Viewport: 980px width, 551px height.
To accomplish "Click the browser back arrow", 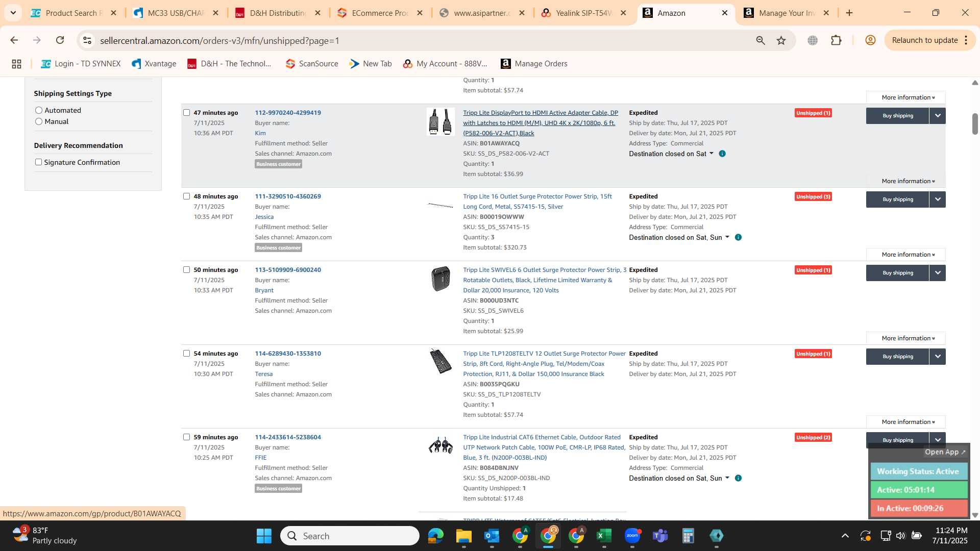I will (x=14, y=40).
